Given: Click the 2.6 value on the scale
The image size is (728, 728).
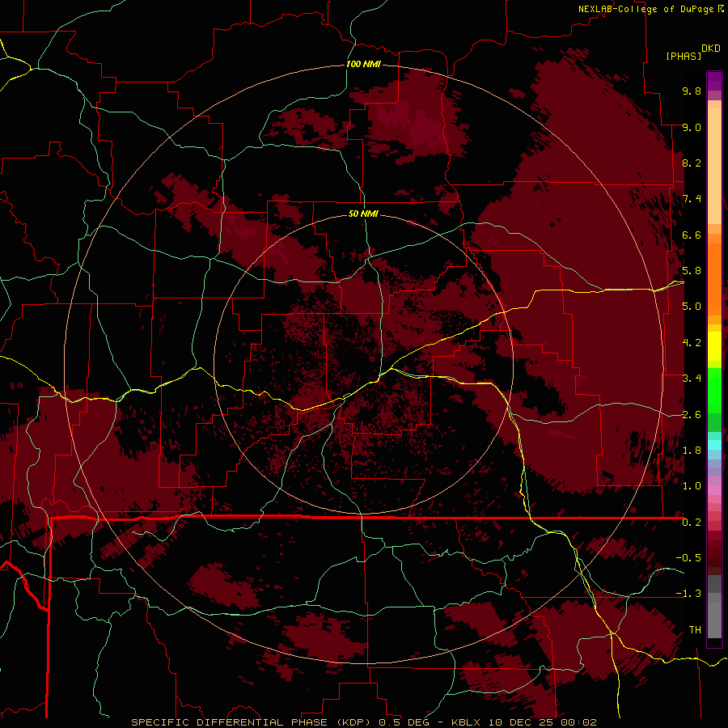Looking at the screenshot, I should [692, 415].
